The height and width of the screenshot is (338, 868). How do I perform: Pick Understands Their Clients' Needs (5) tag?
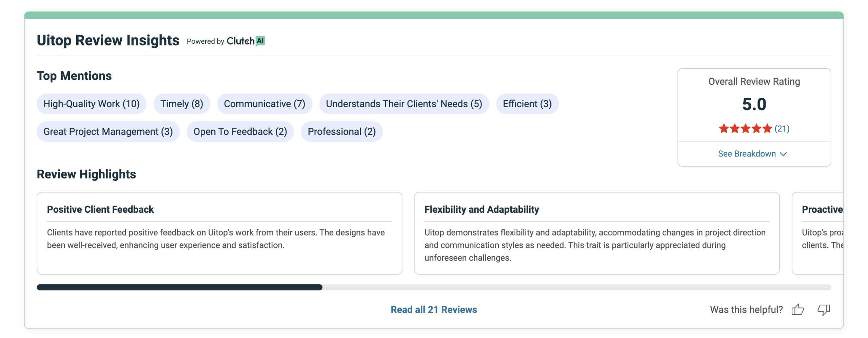(404, 104)
